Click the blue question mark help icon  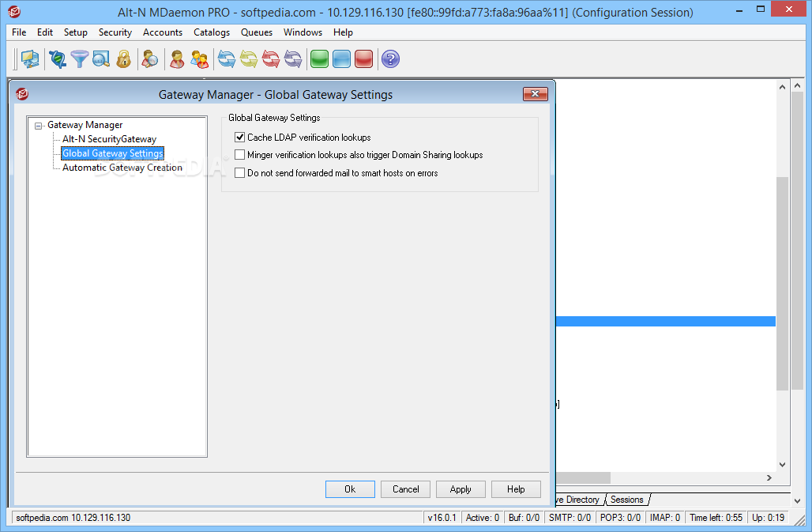point(390,59)
